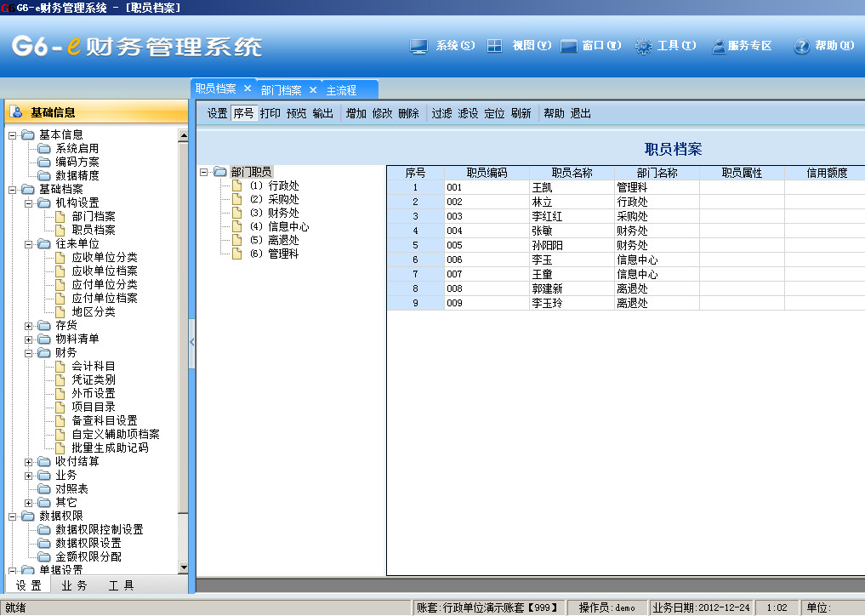The height and width of the screenshot is (616, 865).
Task: Expand the 存货 folder node
Action: 29,325
